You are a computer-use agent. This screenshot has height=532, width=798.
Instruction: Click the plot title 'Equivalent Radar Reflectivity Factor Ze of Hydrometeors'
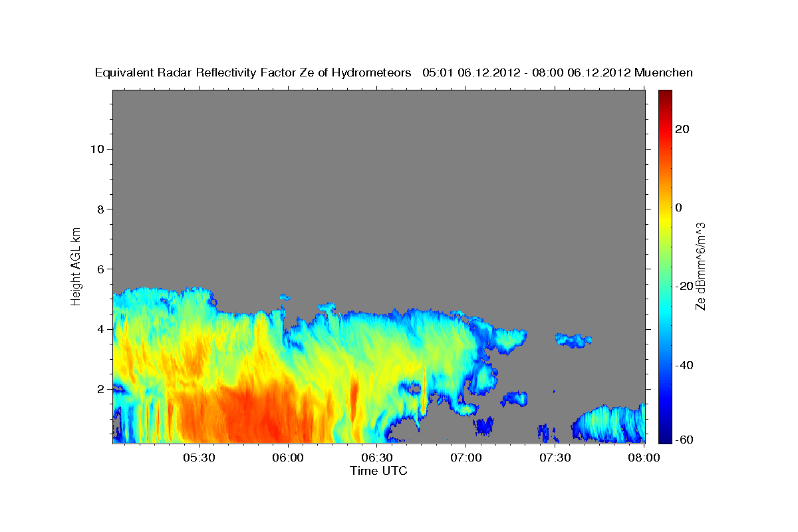[253, 72]
